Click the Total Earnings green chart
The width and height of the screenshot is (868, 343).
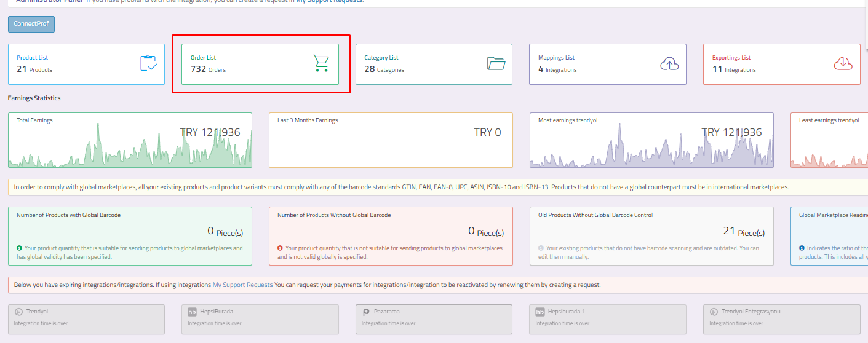(x=130, y=151)
